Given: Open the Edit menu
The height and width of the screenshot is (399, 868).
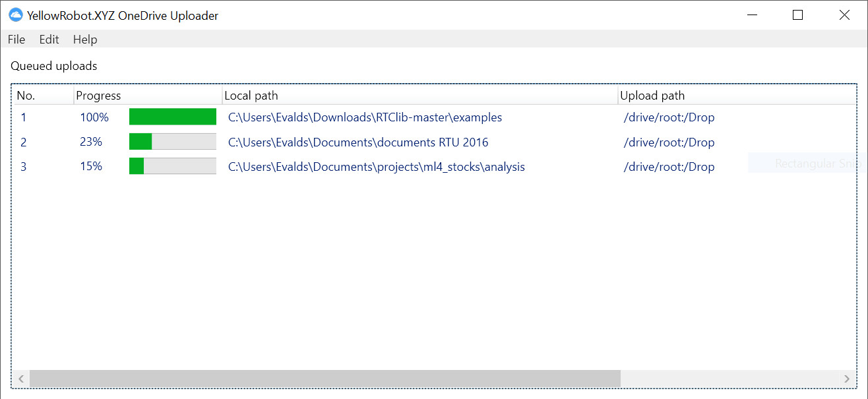Looking at the screenshot, I should [49, 40].
